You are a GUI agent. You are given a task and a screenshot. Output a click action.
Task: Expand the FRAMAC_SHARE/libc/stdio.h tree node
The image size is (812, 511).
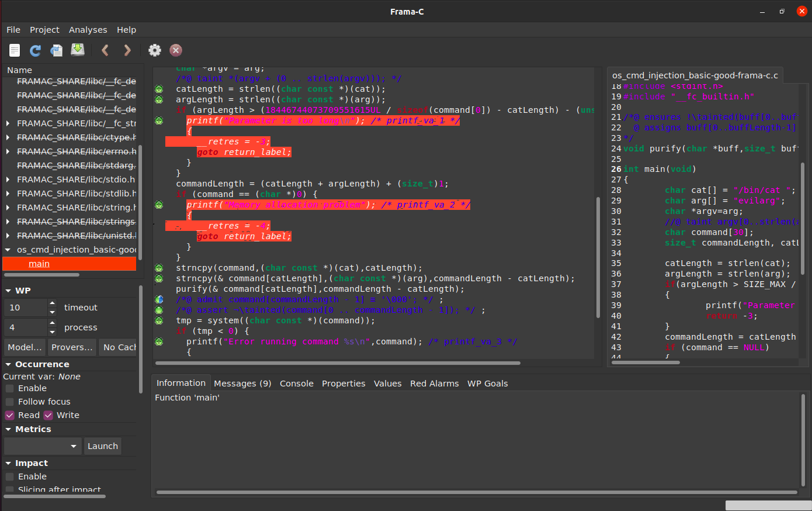pos(8,179)
